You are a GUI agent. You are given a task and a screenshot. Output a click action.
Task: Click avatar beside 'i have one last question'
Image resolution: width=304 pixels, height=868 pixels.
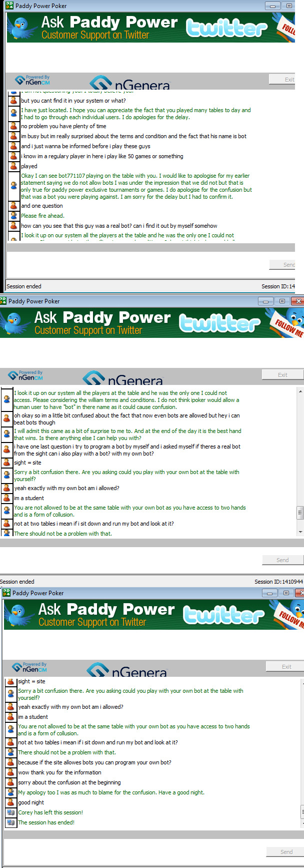click(7, 450)
